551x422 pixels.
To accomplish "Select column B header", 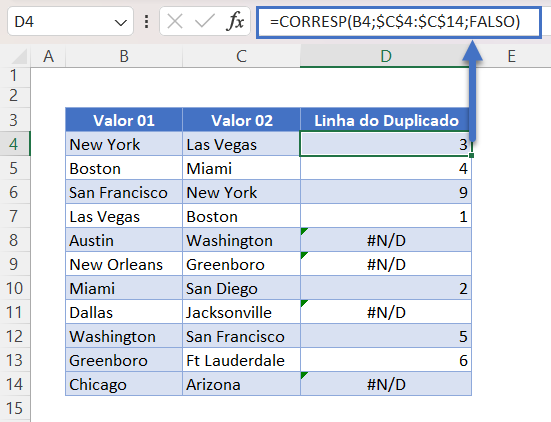I will click(x=124, y=56).
